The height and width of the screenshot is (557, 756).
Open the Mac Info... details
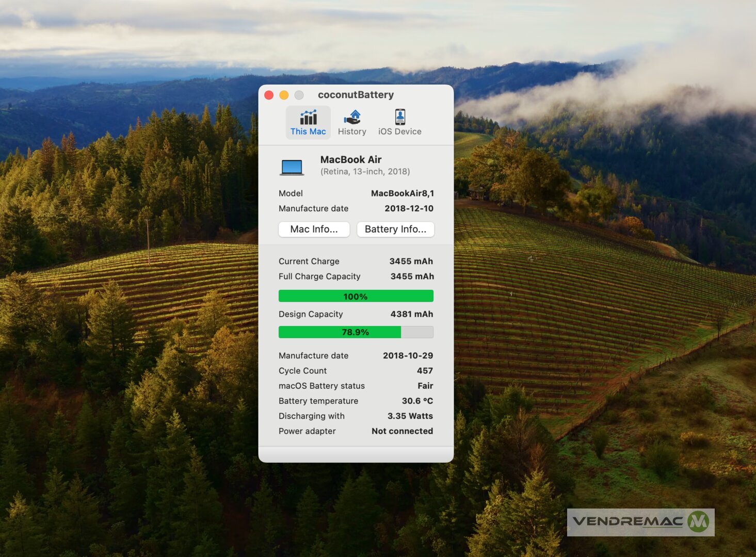pos(314,229)
